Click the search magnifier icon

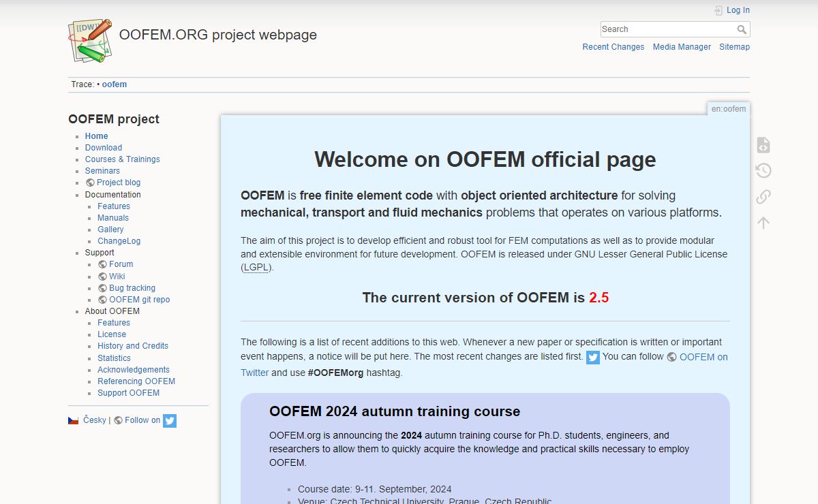click(x=742, y=29)
